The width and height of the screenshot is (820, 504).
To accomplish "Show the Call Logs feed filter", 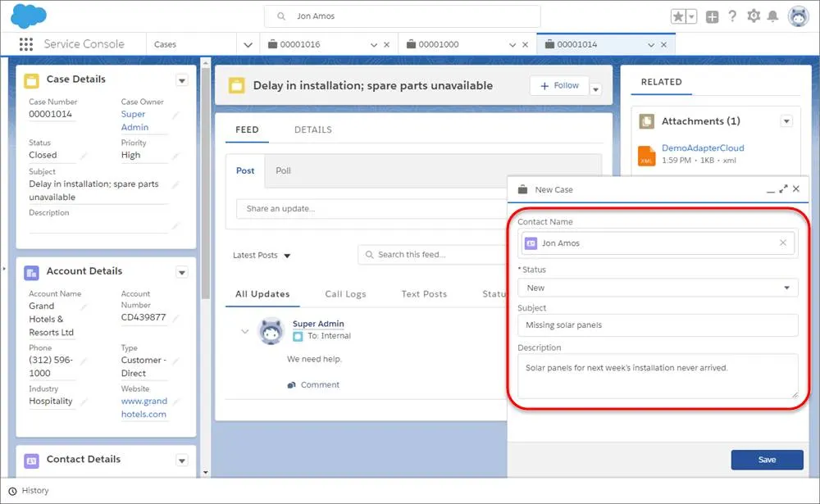I will tap(345, 294).
